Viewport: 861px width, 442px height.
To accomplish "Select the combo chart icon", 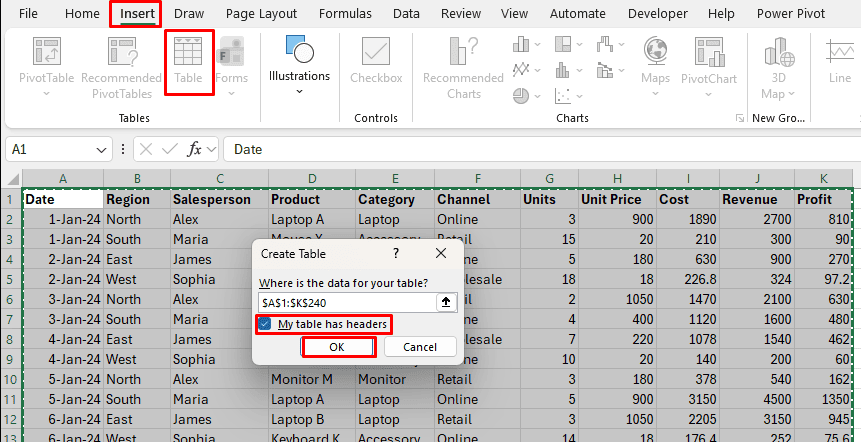I will (x=605, y=70).
